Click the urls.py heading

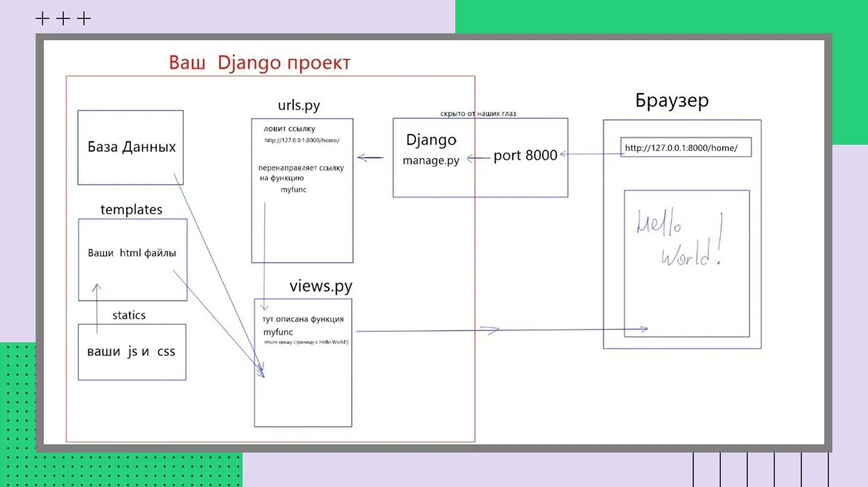coord(298,106)
